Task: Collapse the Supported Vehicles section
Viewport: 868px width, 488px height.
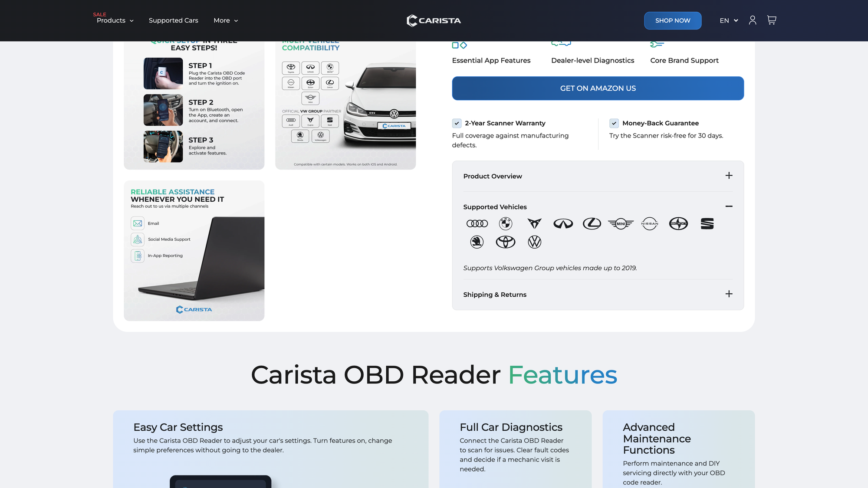Action: 598,206
